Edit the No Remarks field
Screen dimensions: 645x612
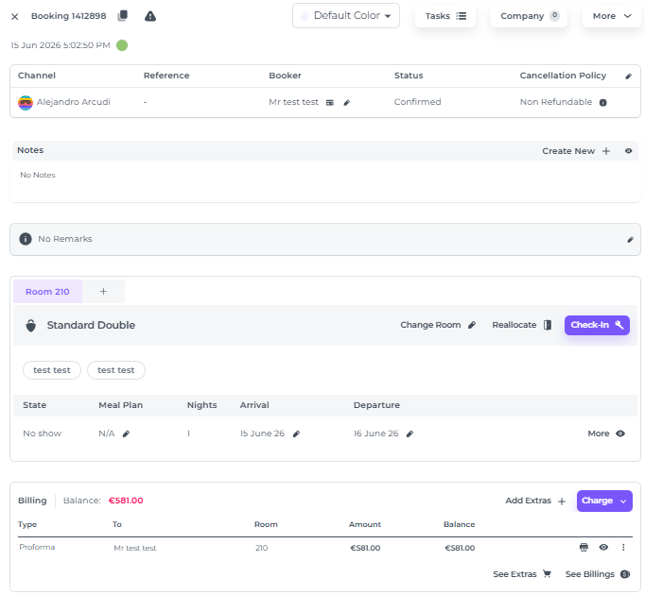(x=630, y=239)
